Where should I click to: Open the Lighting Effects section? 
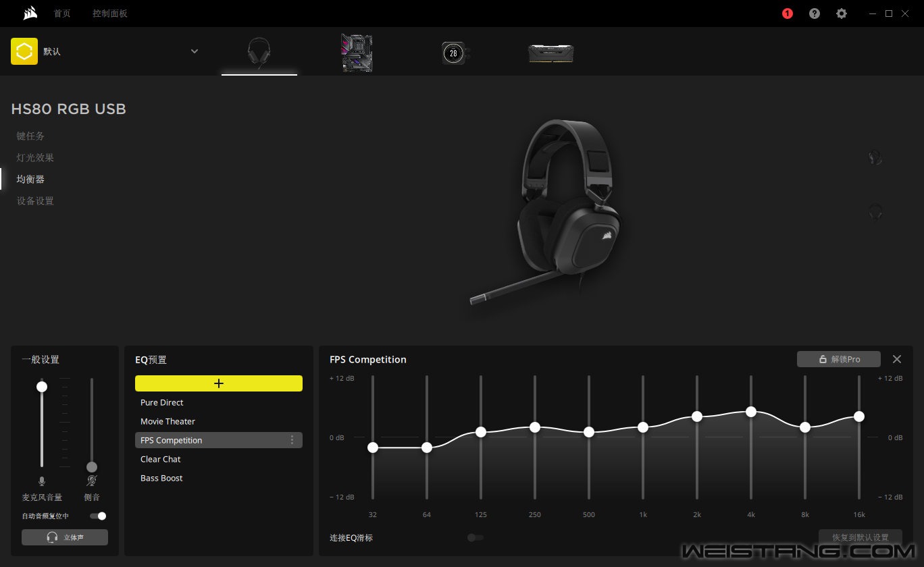pyautogui.click(x=35, y=157)
